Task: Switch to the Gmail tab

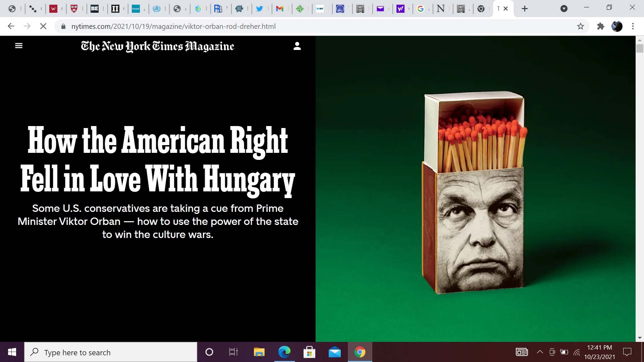Action: pos(279,9)
